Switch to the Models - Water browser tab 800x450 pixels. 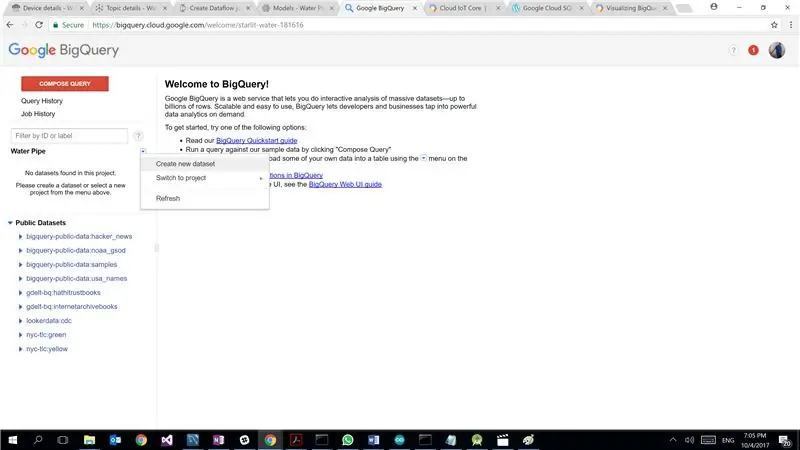point(297,8)
